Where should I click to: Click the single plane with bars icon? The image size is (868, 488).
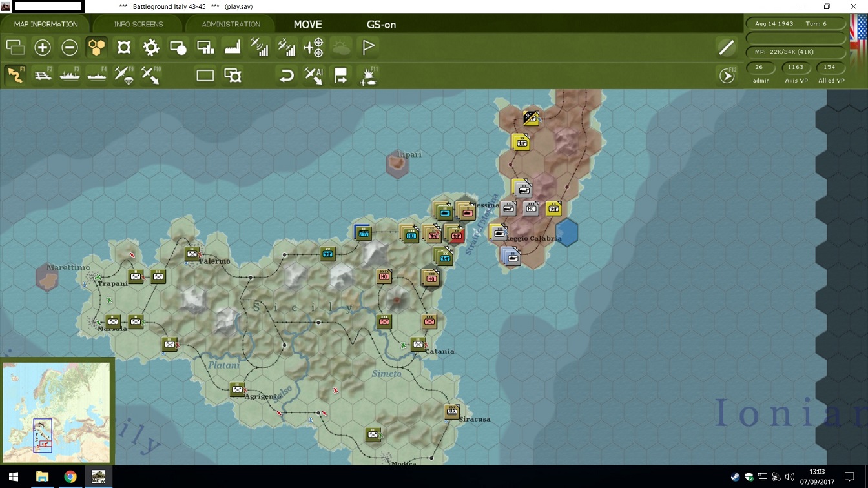tap(260, 47)
